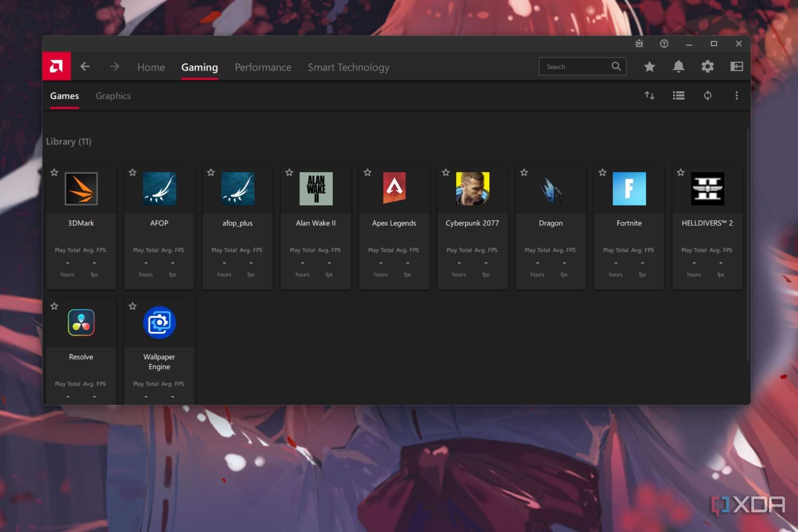Click the sort order arrows icon

click(649, 95)
